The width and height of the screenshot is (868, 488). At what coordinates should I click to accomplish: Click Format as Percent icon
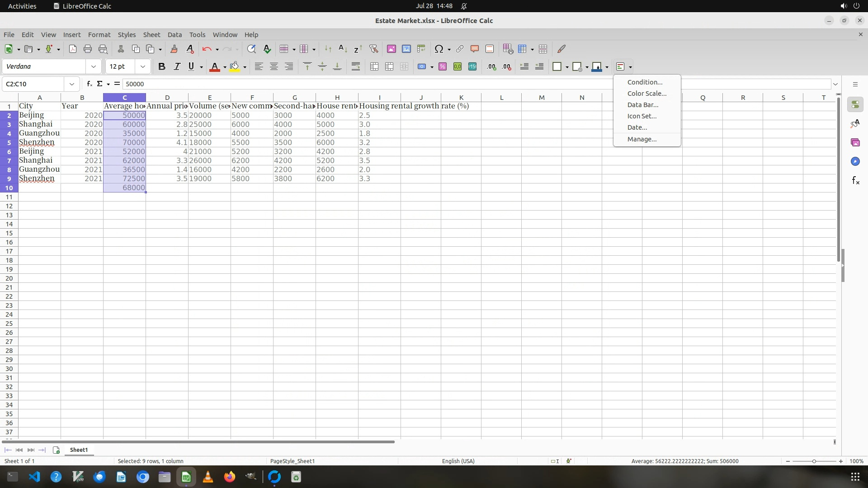pyautogui.click(x=443, y=67)
